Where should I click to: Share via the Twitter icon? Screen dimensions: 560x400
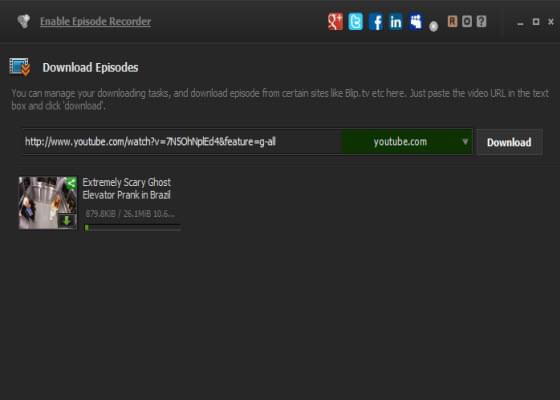(355, 22)
